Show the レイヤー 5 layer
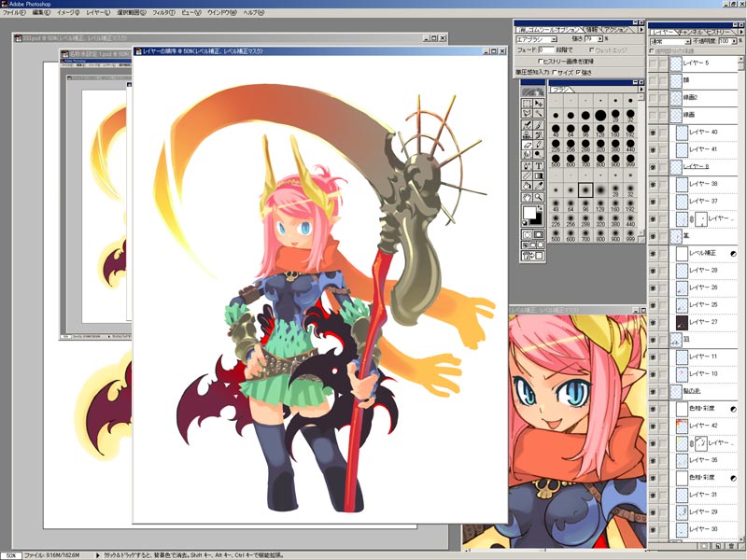The height and width of the screenshot is (560, 747). (653, 63)
